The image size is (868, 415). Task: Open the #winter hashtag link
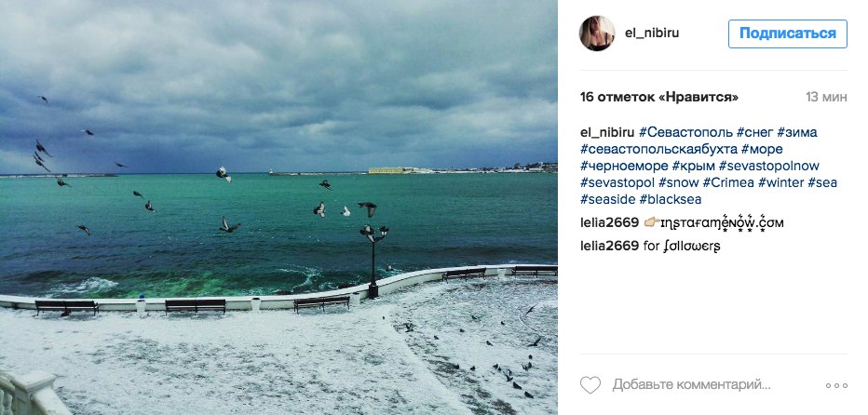pos(780,182)
